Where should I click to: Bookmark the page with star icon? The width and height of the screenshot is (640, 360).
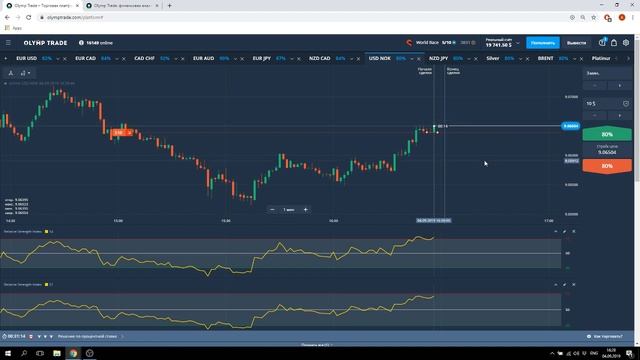[x=594, y=18]
